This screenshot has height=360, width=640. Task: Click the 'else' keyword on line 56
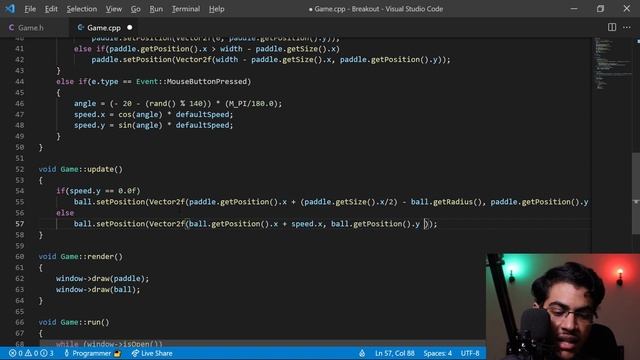click(x=65, y=213)
